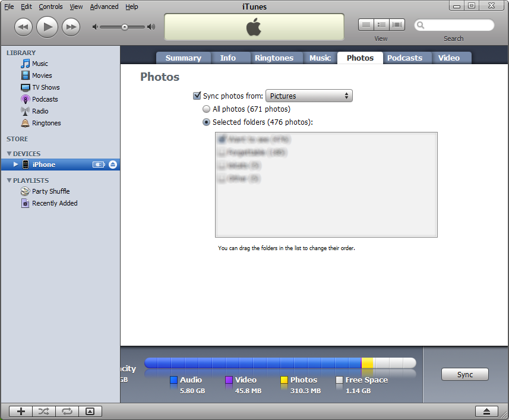Create a new playlist with plus button

pos(21,411)
